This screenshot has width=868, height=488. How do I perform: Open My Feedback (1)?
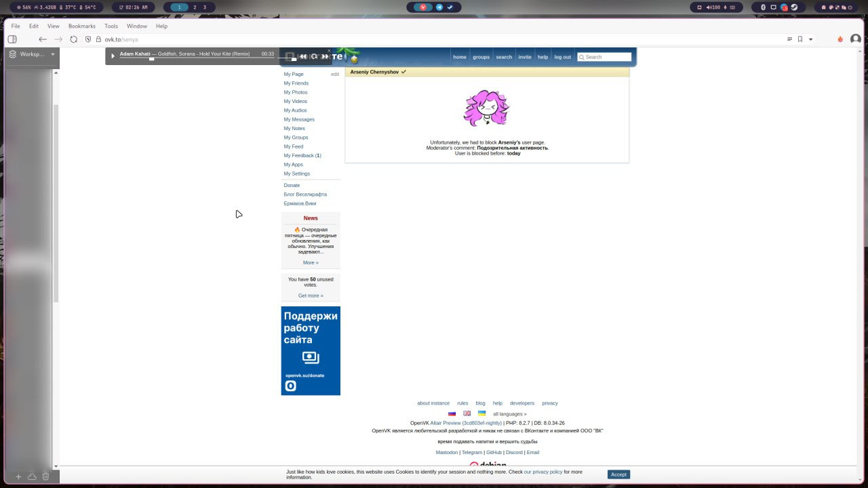click(x=302, y=155)
